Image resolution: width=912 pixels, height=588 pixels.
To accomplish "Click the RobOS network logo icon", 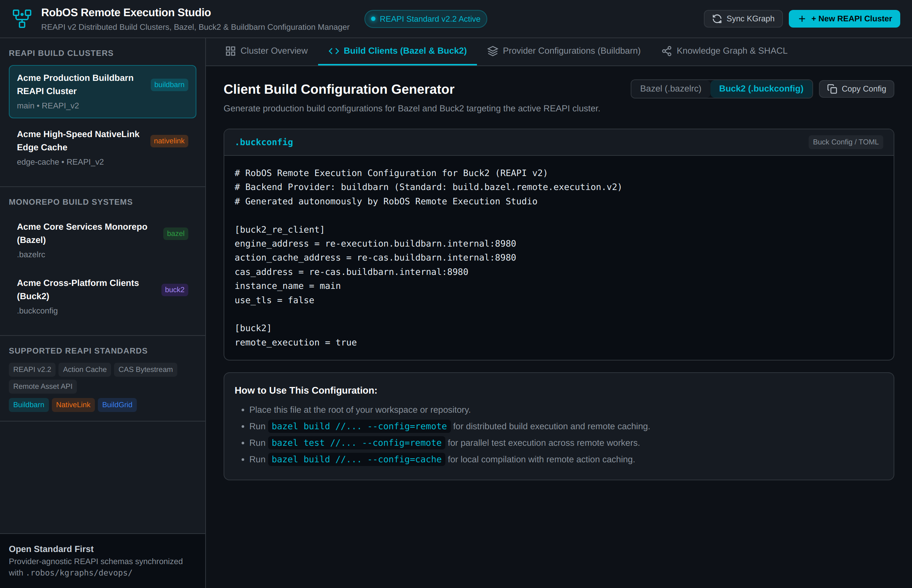I will [22, 19].
